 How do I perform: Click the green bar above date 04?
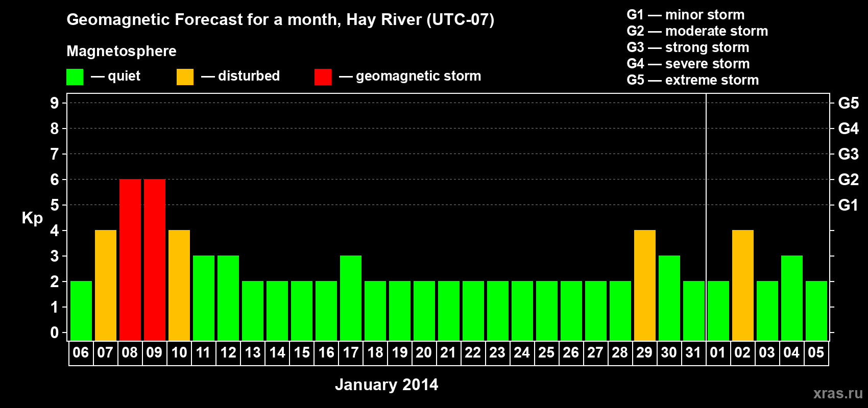[x=792, y=298]
